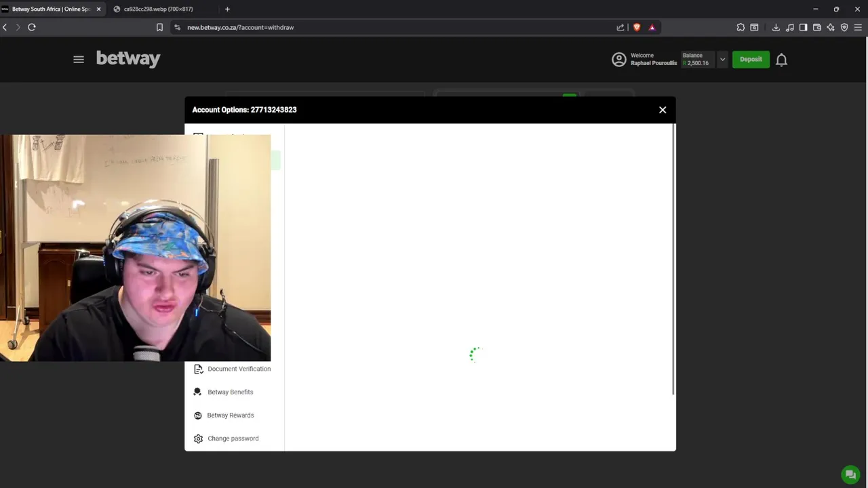The image size is (868, 488).
Task: Click the webcam overlay video
Action: pos(136,248)
